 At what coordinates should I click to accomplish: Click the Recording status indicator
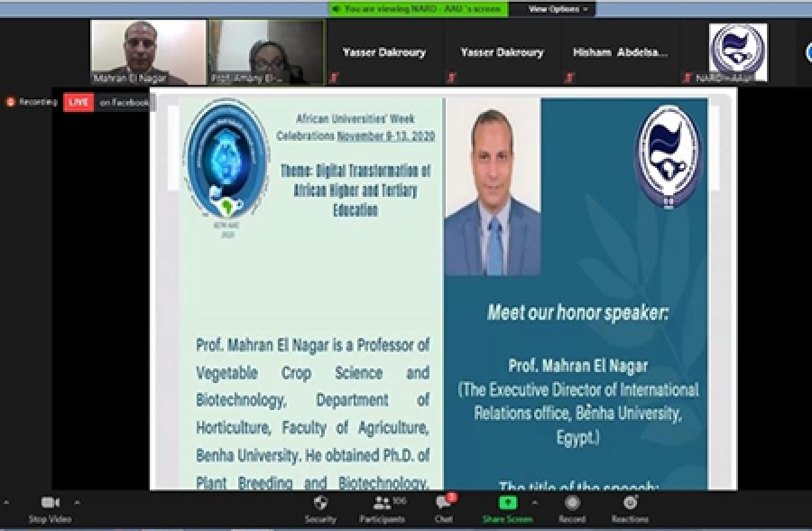click(32, 102)
